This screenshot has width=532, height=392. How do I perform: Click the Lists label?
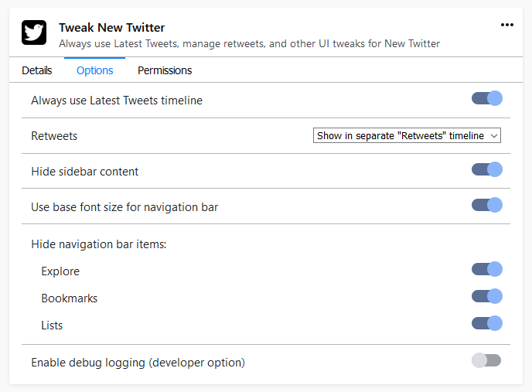pyautogui.click(x=52, y=326)
